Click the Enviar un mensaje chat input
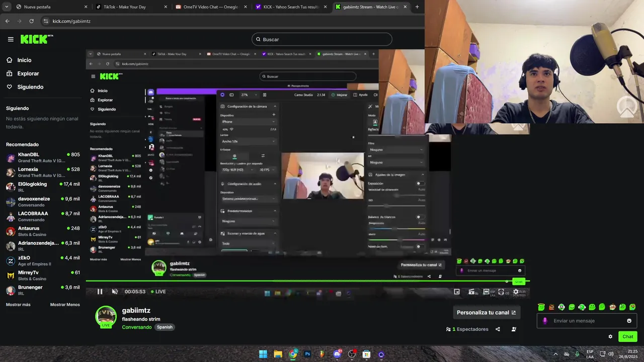The image size is (644, 362). click(587, 321)
